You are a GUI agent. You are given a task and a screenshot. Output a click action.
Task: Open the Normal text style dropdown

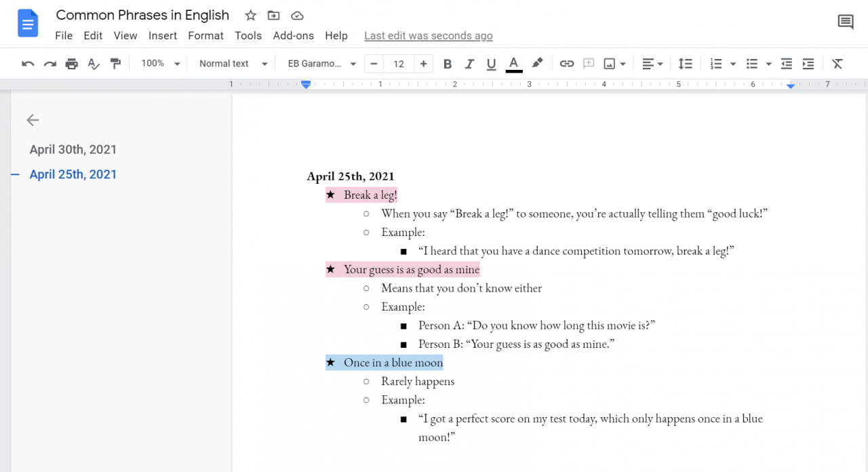(233, 64)
